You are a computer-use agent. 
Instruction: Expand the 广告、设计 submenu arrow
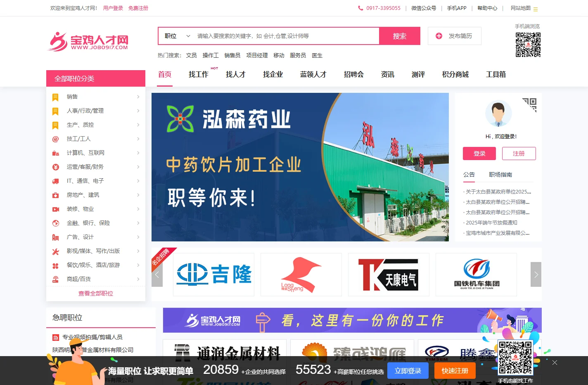point(138,237)
